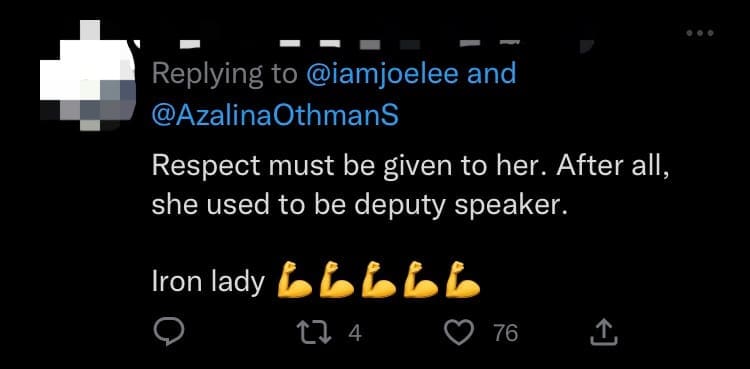The height and width of the screenshot is (369, 750).
Task: Click the first flexed biceps emoji
Action: pyautogui.click(x=295, y=280)
